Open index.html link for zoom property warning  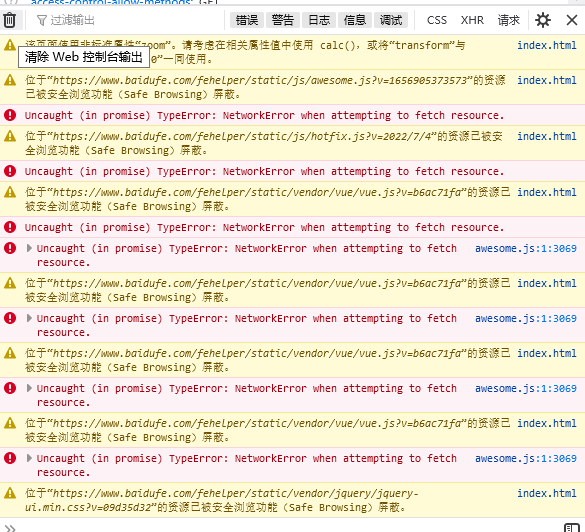pyautogui.click(x=547, y=45)
